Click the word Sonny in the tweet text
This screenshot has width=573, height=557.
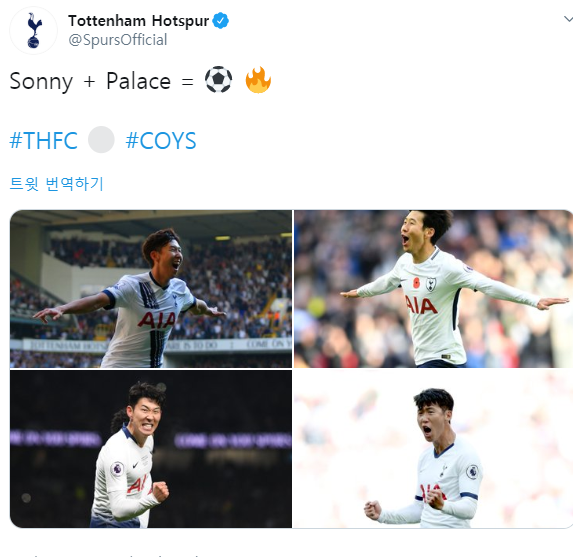[41, 81]
